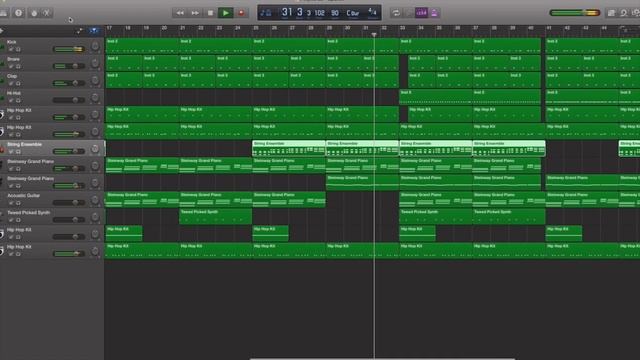Click the Rewind transport button
This screenshot has width=640, height=360.
[180, 13]
